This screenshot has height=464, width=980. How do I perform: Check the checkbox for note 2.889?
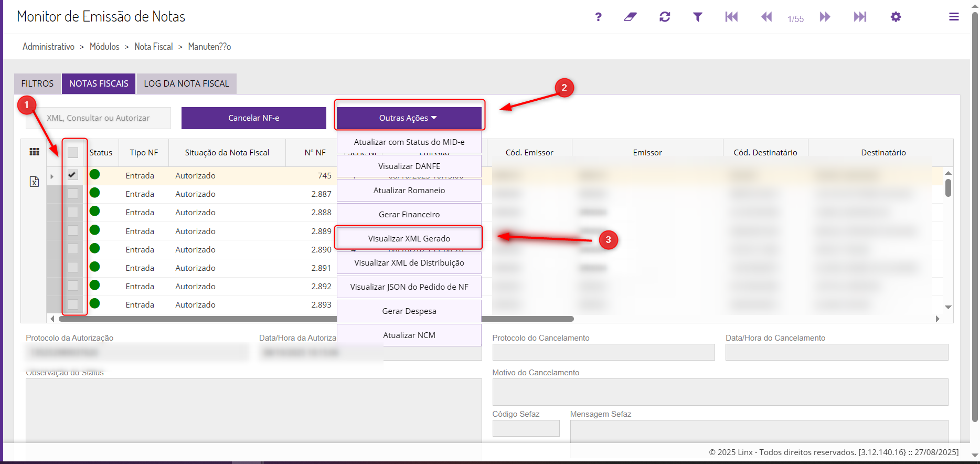pos(73,230)
